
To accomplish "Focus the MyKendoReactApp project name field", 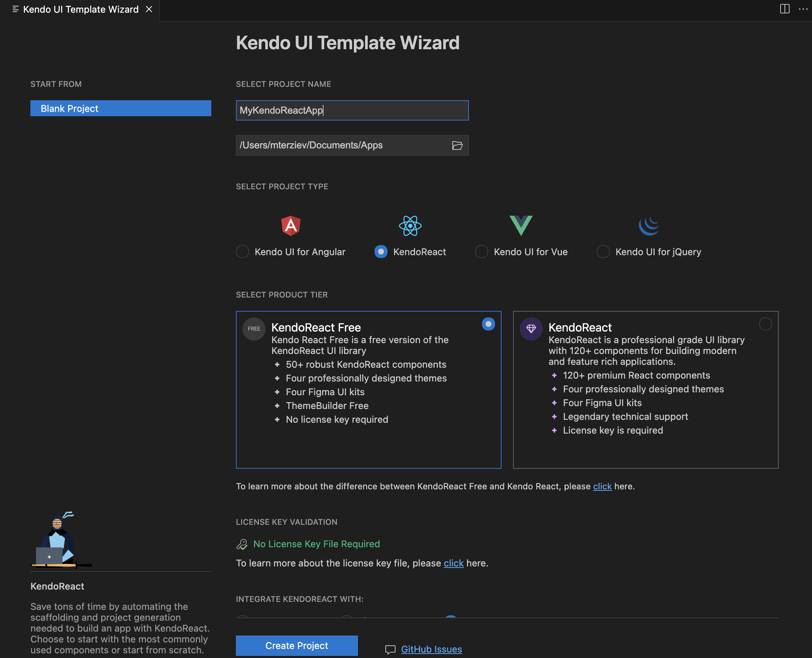I will (352, 110).
